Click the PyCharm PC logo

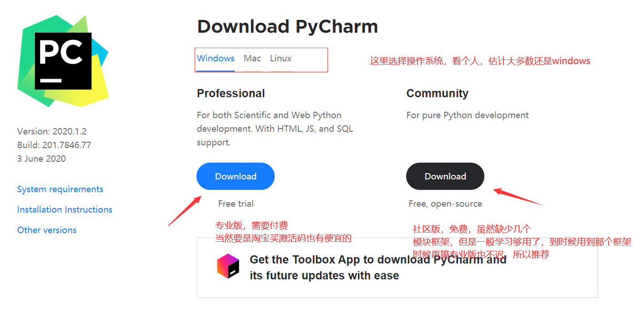[63, 61]
